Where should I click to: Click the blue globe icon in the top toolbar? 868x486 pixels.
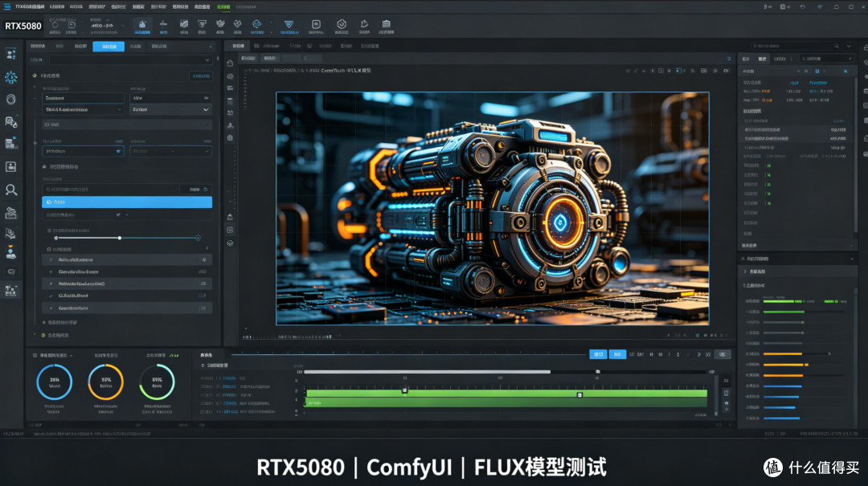click(257, 24)
